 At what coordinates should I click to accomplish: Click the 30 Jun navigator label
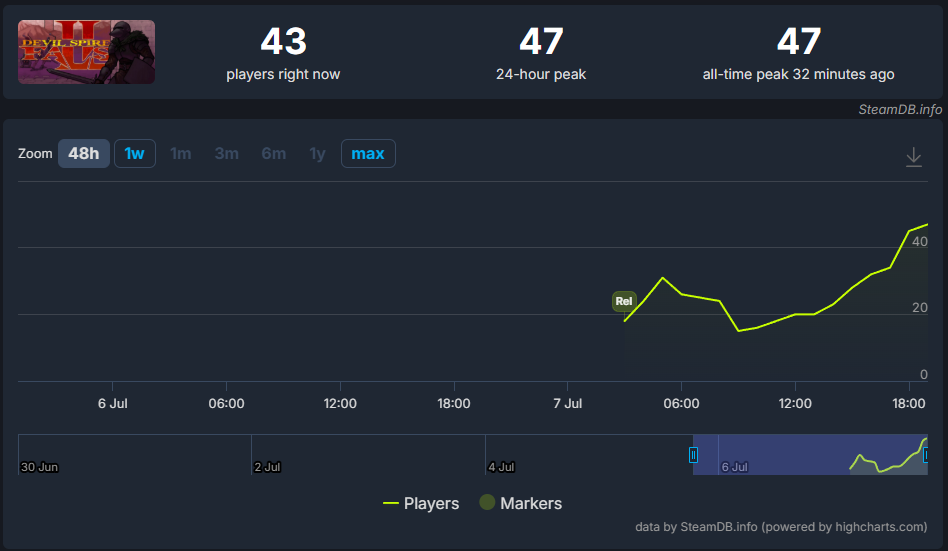(39, 467)
